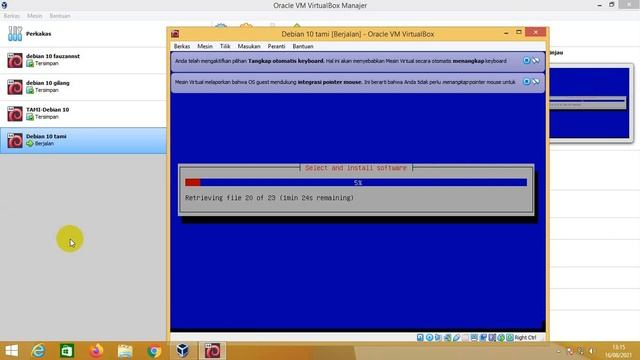The width and height of the screenshot is (640, 360).
Task: Click the USB devices indicator in VM status bar
Action: (456, 338)
